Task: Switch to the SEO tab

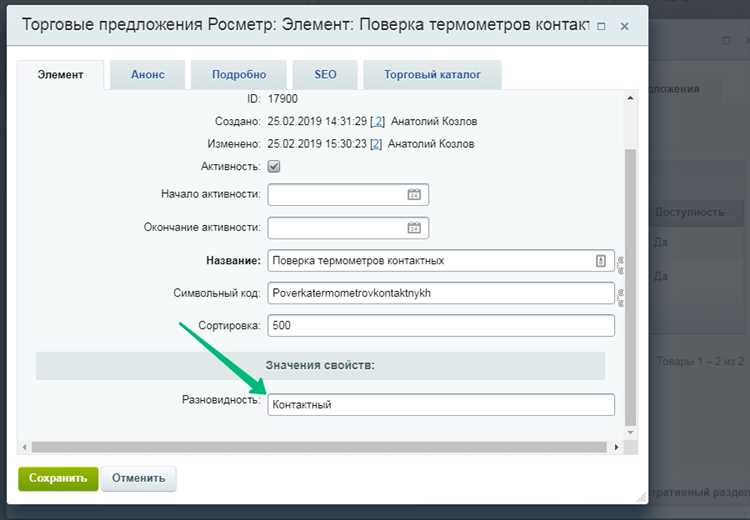Action: (x=325, y=75)
